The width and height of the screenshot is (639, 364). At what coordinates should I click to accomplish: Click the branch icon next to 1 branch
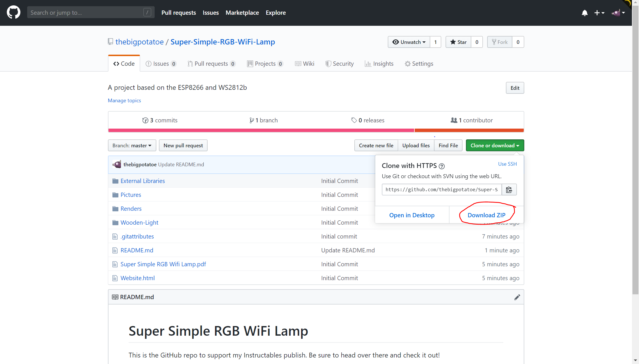click(x=252, y=120)
